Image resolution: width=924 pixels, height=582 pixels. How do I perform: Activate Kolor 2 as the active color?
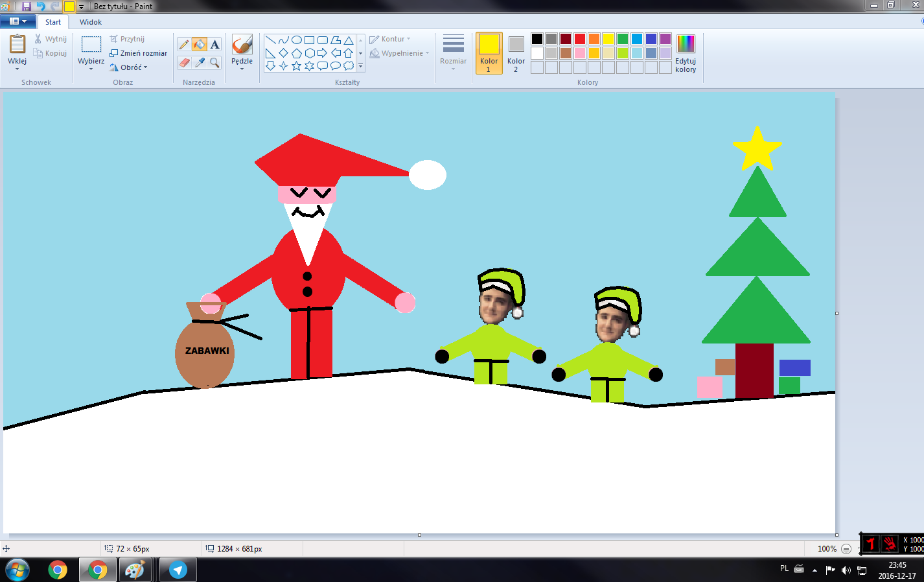[516, 53]
